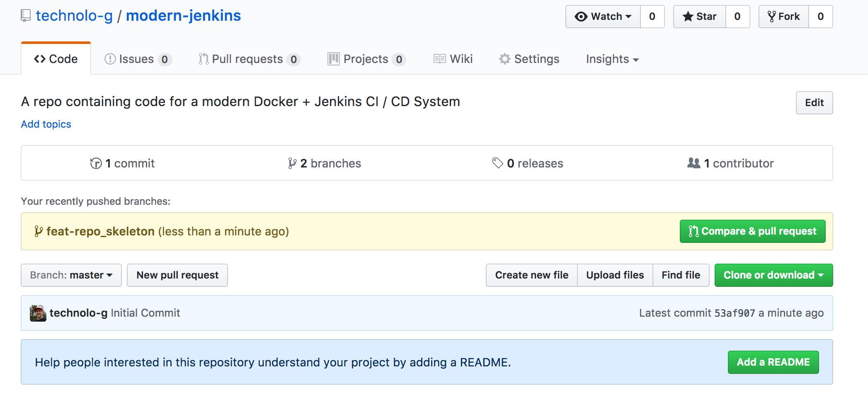Open the Initial Commit message link
Screen dimensions: 868x412
pyautogui.click(x=145, y=313)
